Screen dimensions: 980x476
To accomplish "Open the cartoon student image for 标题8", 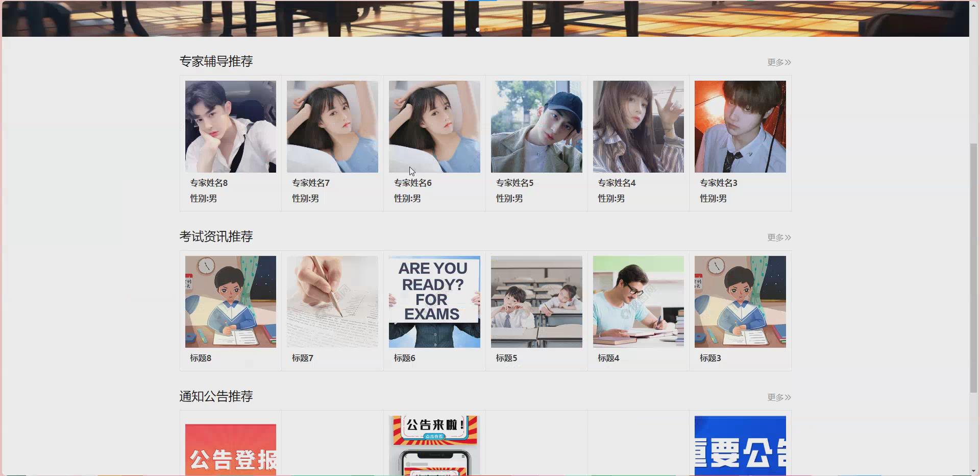I will point(231,302).
